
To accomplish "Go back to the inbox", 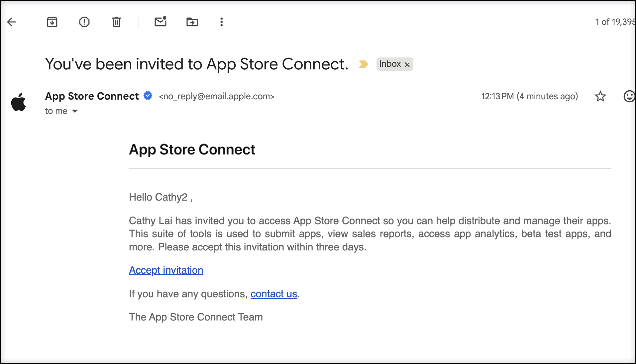I will click(x=12, y=22).
